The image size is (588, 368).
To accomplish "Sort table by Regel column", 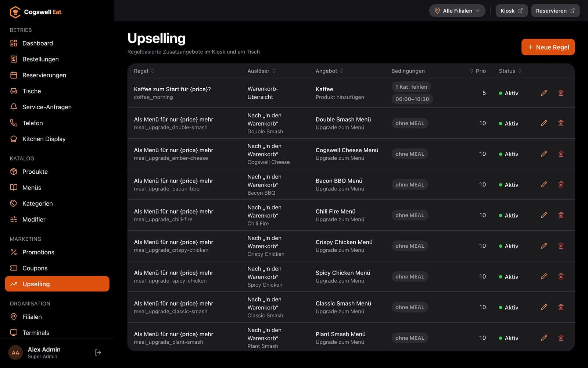I will tap(144, 71).
